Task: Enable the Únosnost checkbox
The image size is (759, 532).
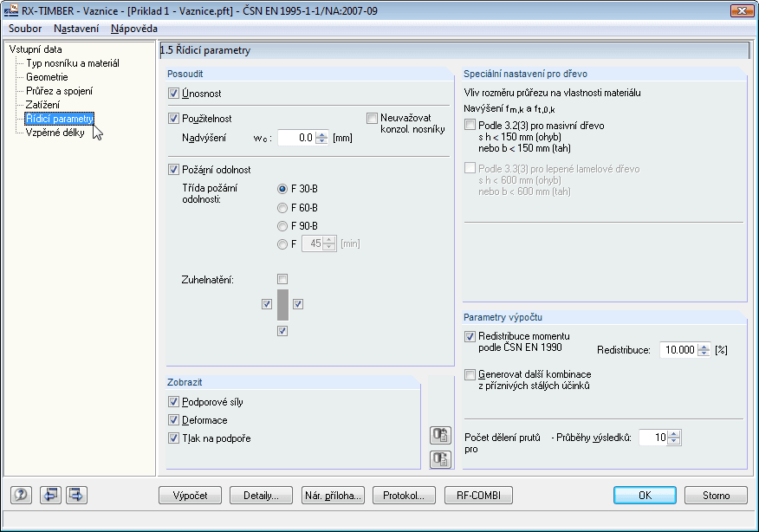Action: (172, 94)
